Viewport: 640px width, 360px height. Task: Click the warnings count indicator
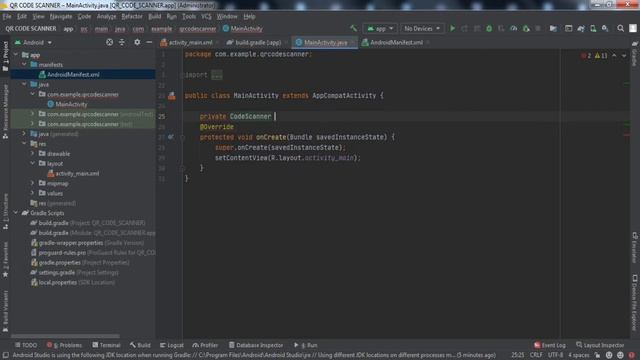[x=601, y=56]
